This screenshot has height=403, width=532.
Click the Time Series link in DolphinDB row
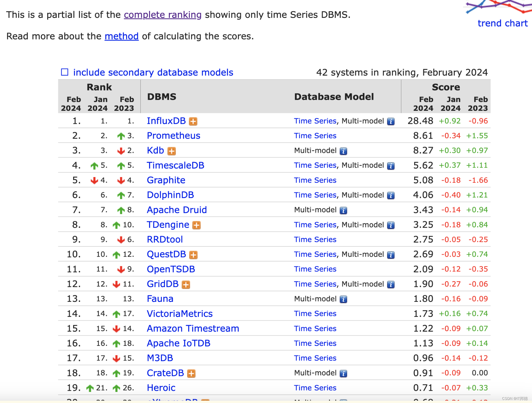[x=315, y=195]
